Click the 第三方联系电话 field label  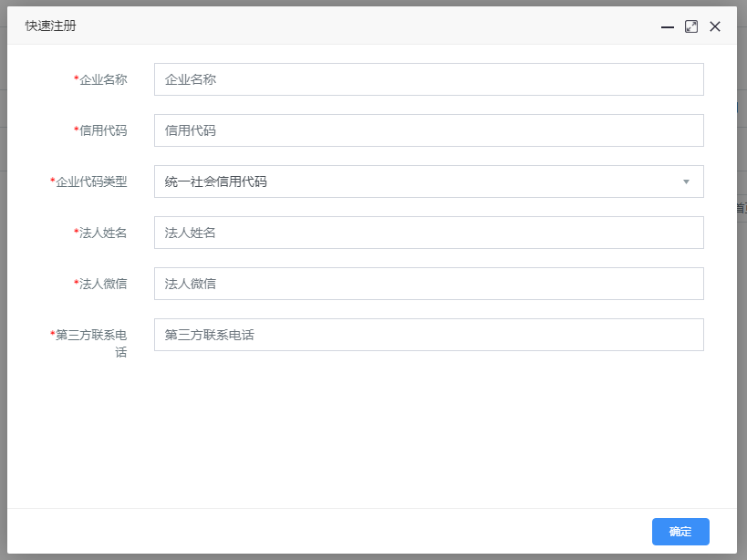pyautogui.click(x=88, y=343)
